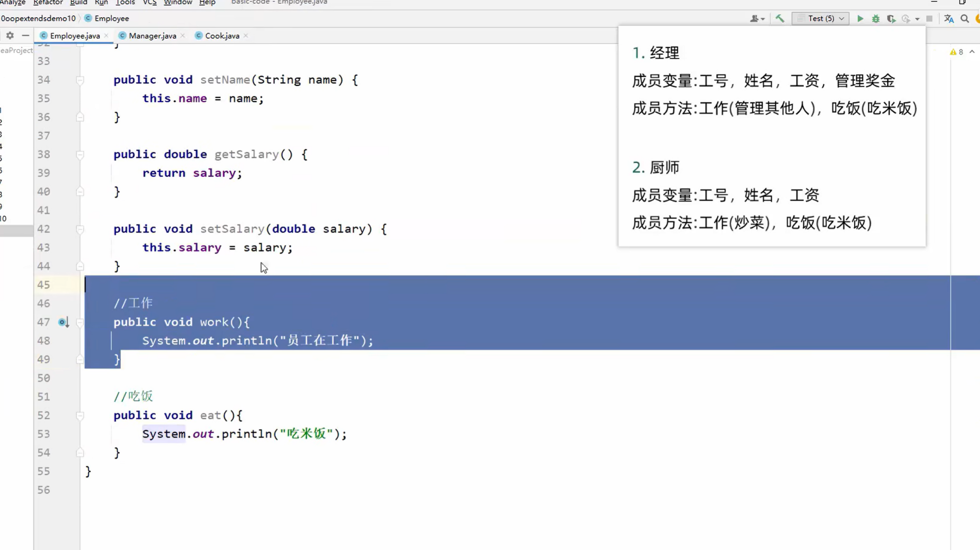This screenshot has width=980, height=550.
Task: Click the Run with Coverage shield icon
Action: click(x=891, y=19)
